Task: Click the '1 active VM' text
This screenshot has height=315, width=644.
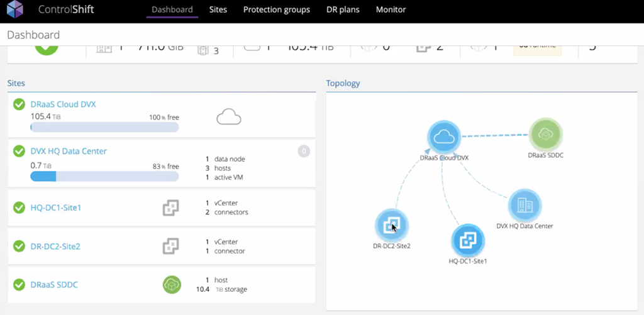Action: 225,178
